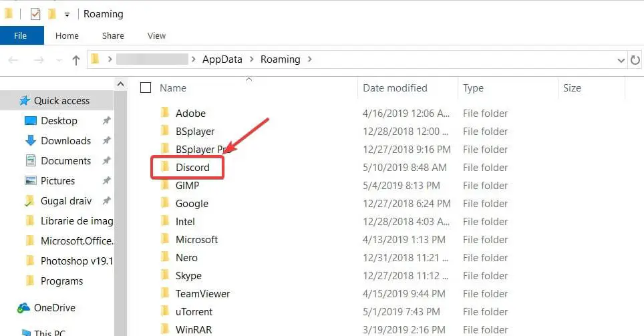This screenshot has height=336, width=644.
Task: Click the Back navigation arrow
Action: 13,60
